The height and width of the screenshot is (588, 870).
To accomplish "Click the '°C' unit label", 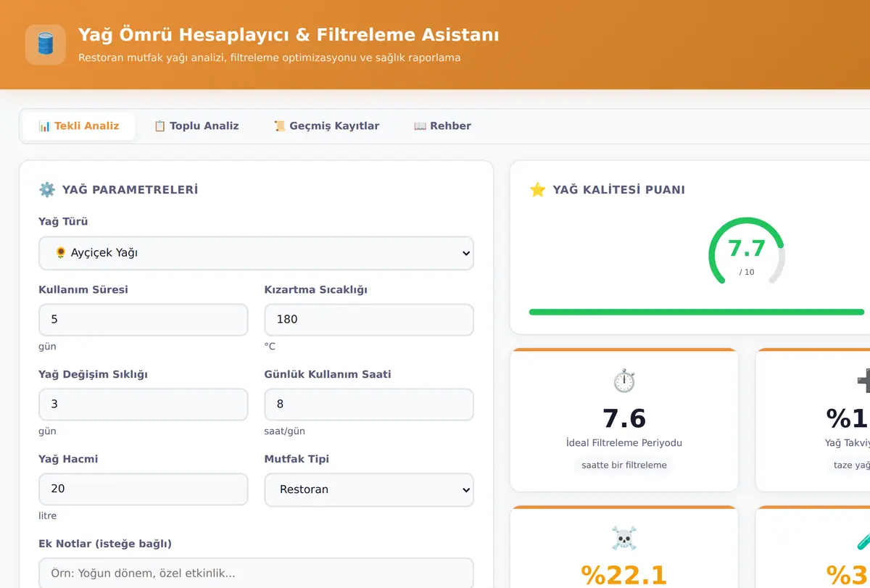I will [x=270, y=347].
